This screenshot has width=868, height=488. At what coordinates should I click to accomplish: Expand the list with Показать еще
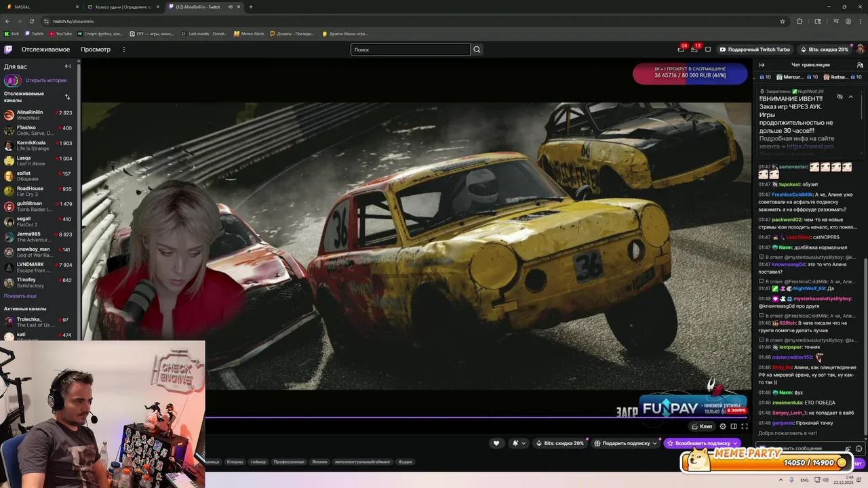20,296
